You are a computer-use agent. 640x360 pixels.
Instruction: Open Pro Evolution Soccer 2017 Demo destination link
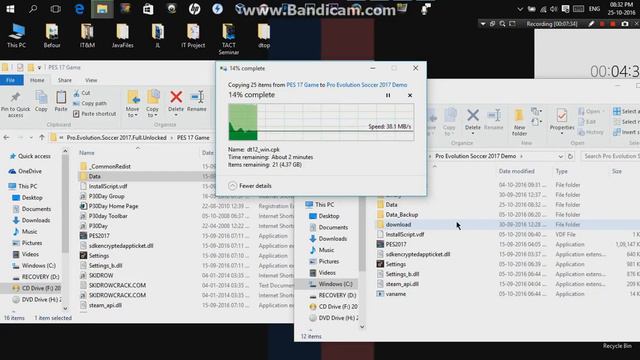367,85
